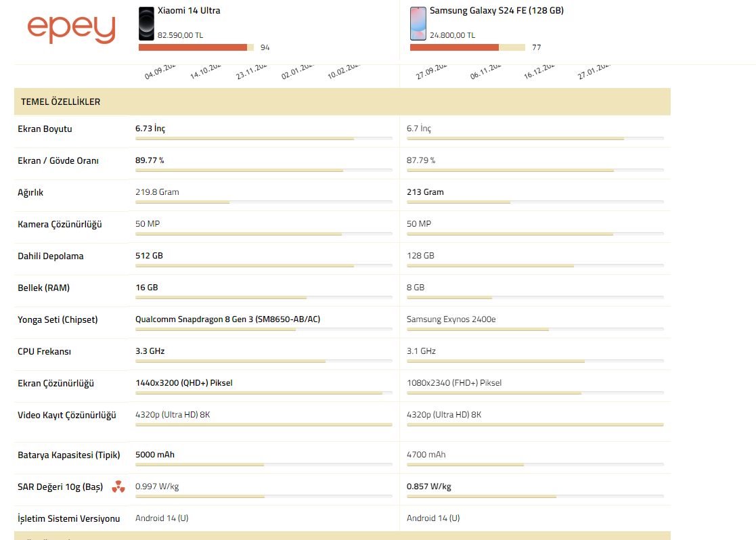Viewport: 756px width, 540px height.
Task: Select Xiaomi value 6.73 İnç
Action: pyautogui.click(x=150, y=129)
